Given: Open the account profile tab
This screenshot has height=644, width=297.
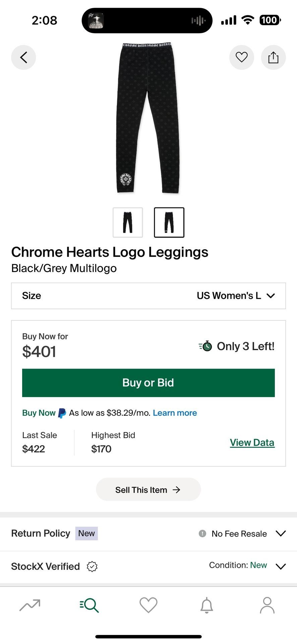Looking at the screenshot, I should [267, 605].
